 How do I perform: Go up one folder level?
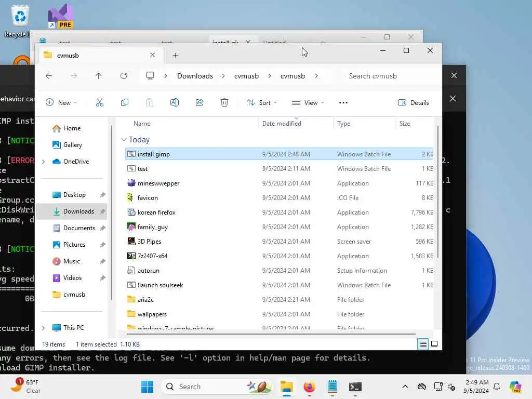click(98, 76)
